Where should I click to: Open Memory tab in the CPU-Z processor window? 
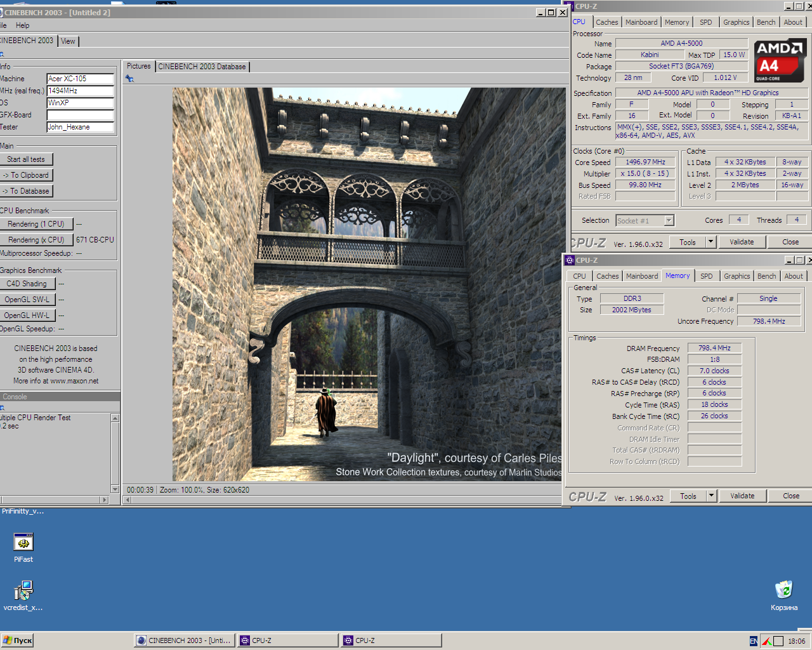(677, 22)
